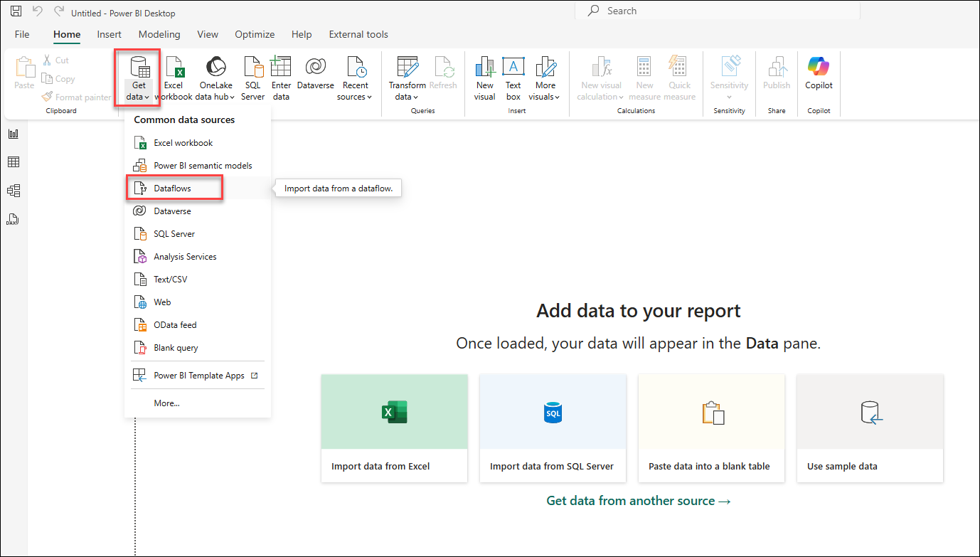
Task: Switch to Report view in left sidebar
Action: click(14, 134)
